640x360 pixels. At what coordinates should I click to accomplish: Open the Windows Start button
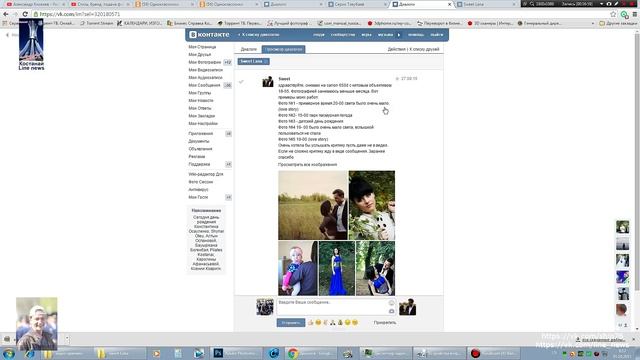(x=9, y=353)
